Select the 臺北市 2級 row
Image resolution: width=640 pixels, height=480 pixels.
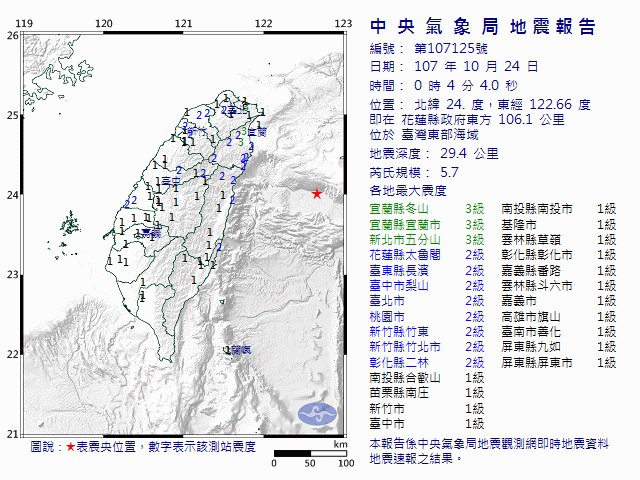click(427, 301)
